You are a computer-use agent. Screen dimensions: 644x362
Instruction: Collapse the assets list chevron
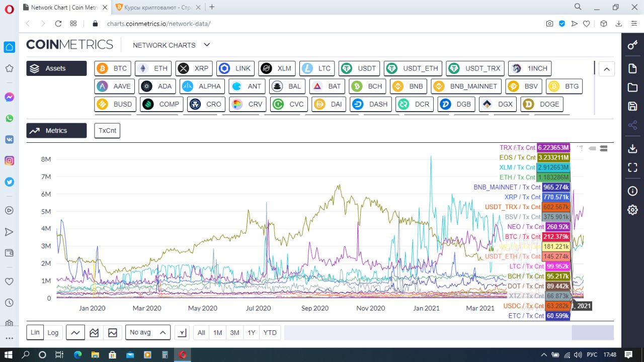pos(607,69)
